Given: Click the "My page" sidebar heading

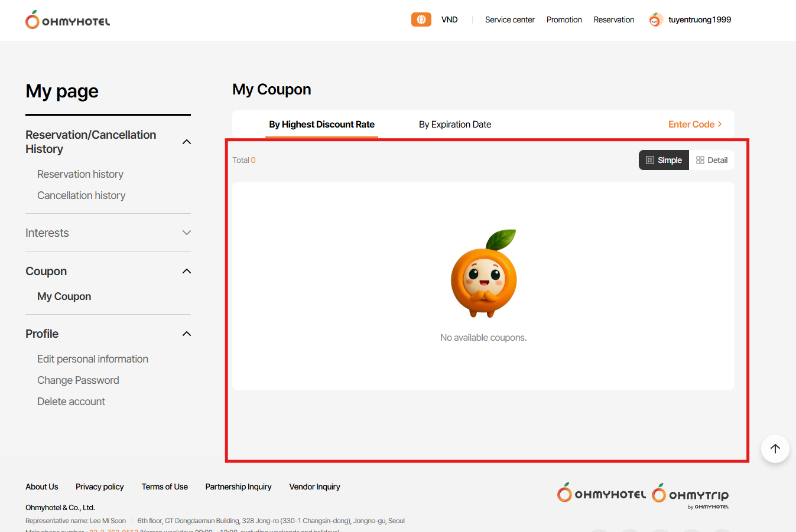Looking at the screenshot, I should 62,92.
